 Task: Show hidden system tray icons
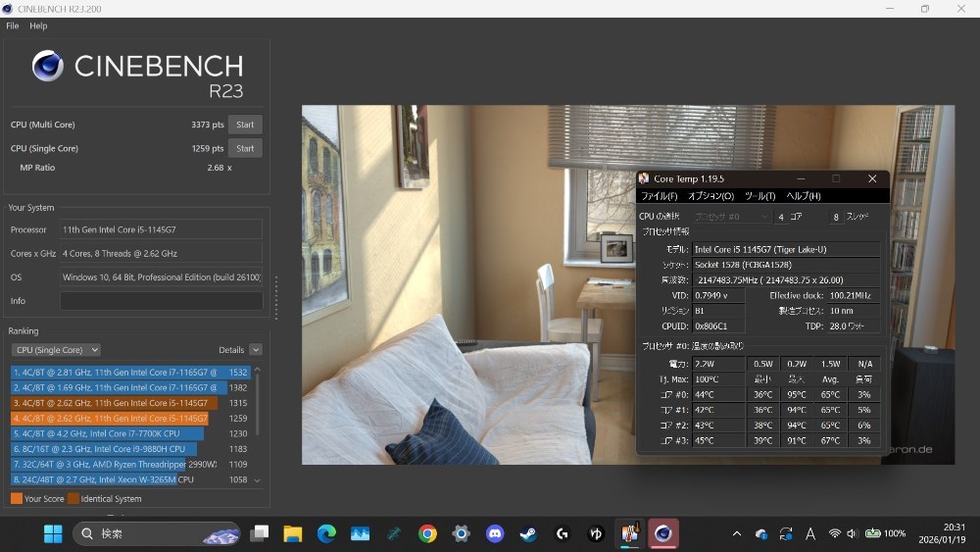[x=737, y=533]
